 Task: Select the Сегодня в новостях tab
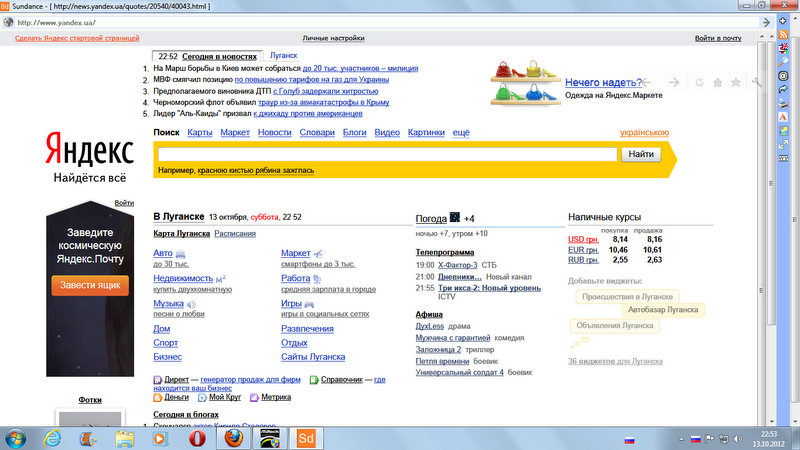click(x=219, y=56)
